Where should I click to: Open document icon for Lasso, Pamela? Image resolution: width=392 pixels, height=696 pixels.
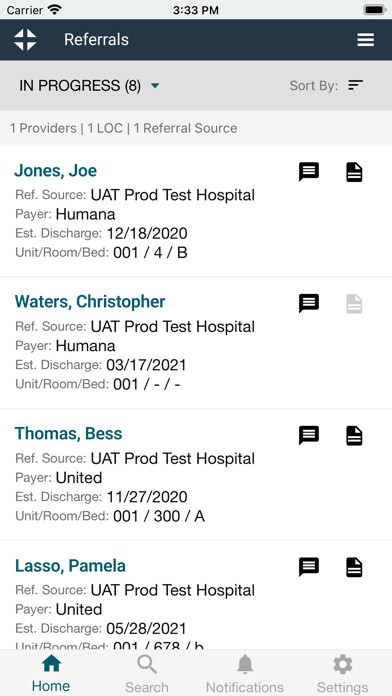coord(354,567)
